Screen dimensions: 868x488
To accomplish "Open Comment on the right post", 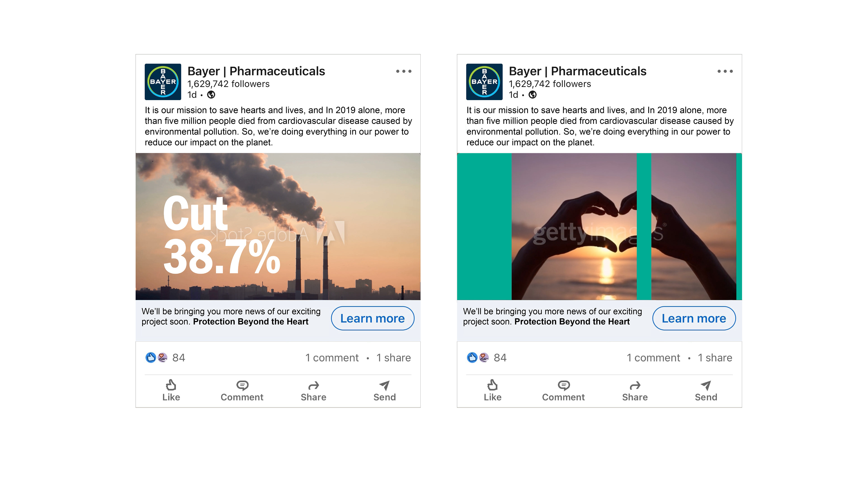I will click(x=563, y=390).
